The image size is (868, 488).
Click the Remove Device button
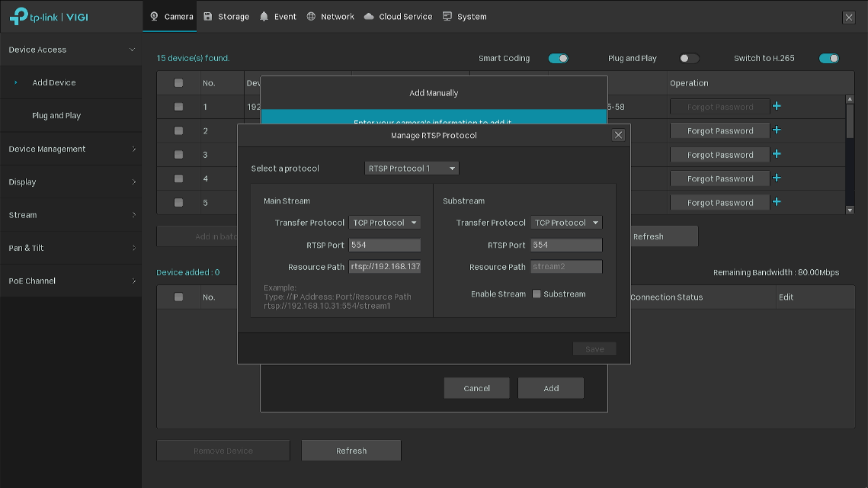tap(223, 451)
